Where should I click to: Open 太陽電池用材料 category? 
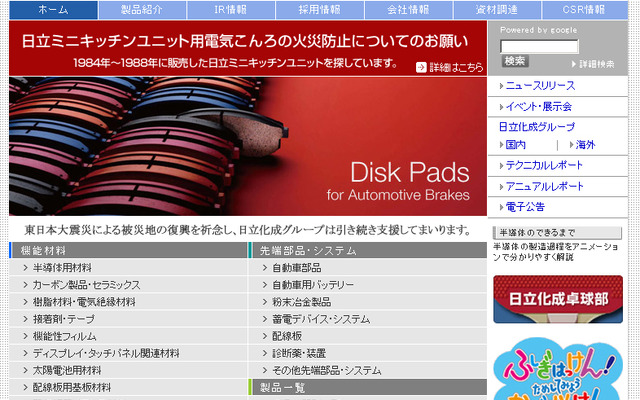click(x=67, y=371)
